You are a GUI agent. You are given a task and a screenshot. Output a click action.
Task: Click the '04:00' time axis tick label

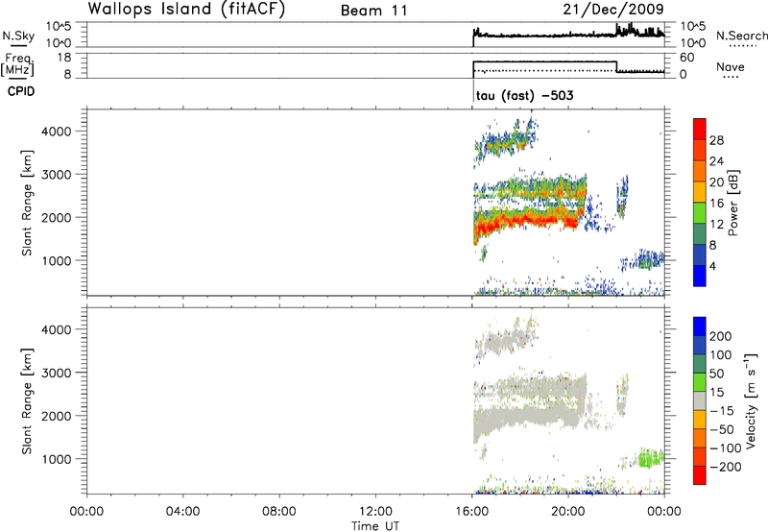(x=182, y=512)
